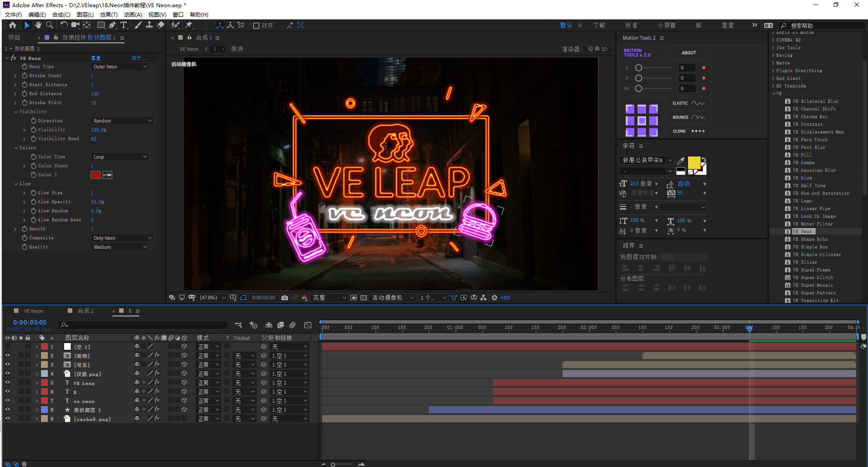868x467 pixels.
Task: Take a snapshot with camera icon
Action: coord(285,298)
